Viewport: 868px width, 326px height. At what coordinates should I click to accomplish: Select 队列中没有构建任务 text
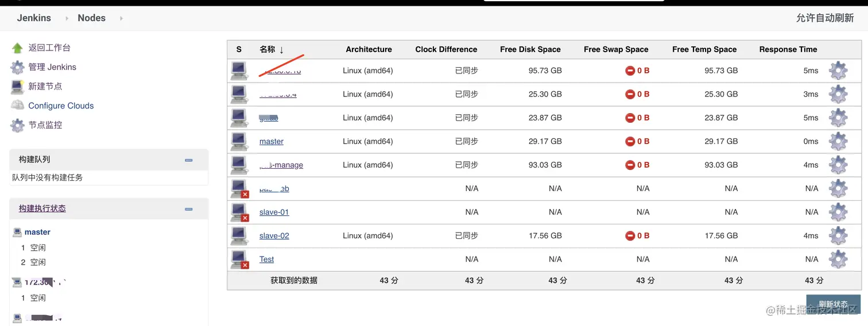point(47,177)
